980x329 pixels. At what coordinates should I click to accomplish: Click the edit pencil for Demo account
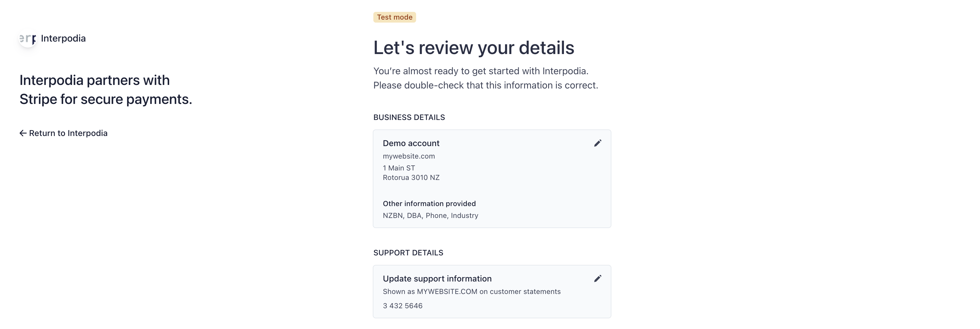(x=598, y=143)
